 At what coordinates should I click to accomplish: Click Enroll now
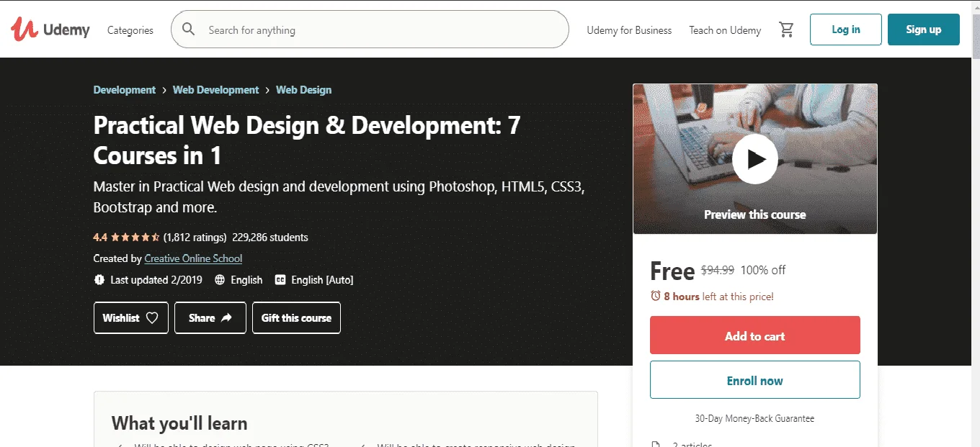(755, 380)
